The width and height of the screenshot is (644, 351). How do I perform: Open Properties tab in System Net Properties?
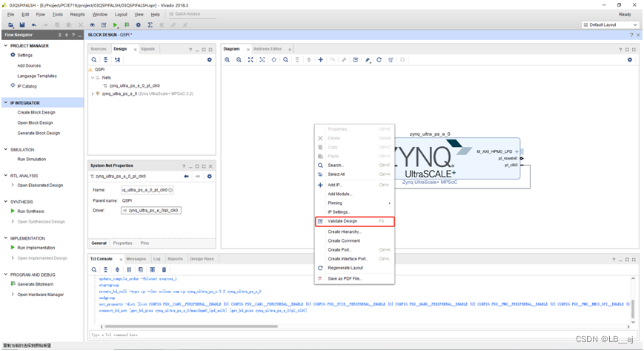[123, 243]
